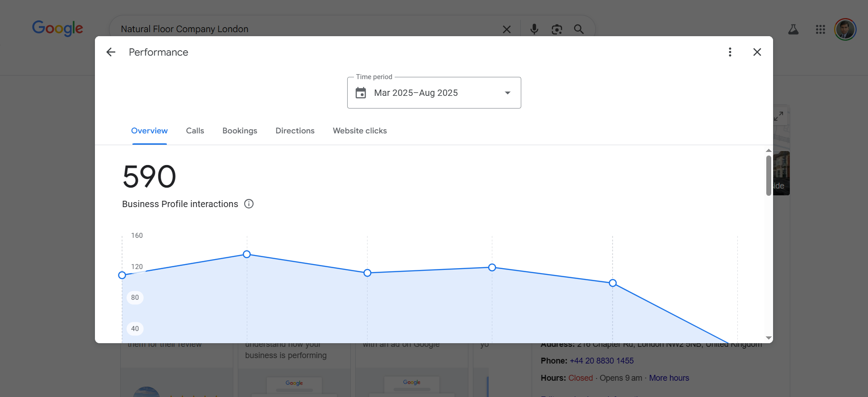The image size is (868, 397).
Task: Close the Performance dialog
Action: 757,52
